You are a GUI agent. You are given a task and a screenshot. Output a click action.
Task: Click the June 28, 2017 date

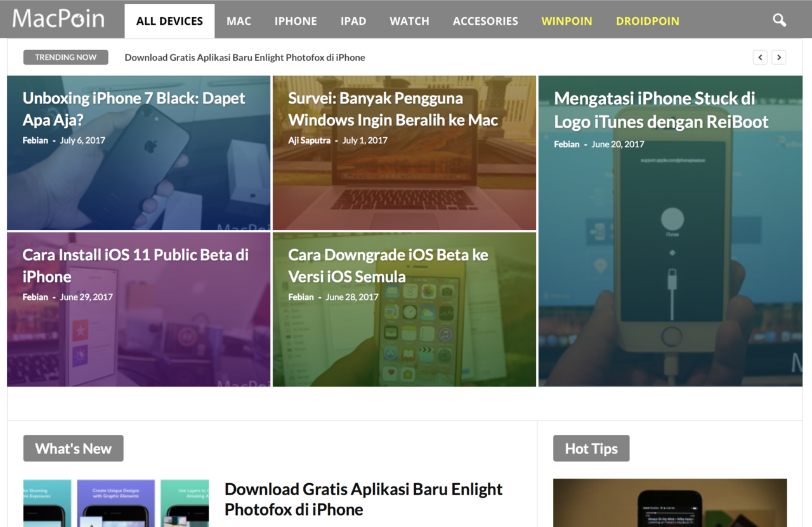click(x=352, y=297)
